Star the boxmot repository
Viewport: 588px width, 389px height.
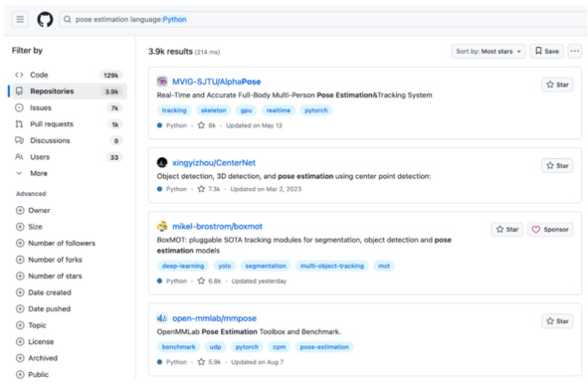507,229
